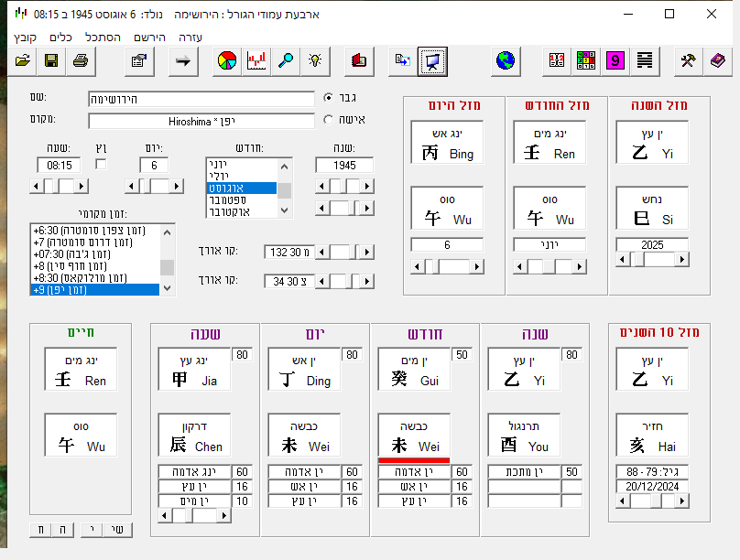Open the red book icon
The image size is (740, 560).
[x=359, y=60]
